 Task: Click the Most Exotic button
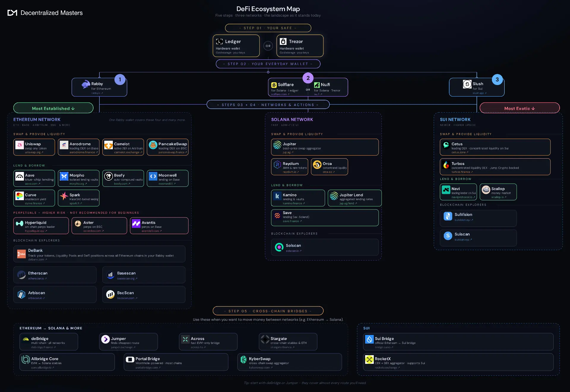(520, 108)
